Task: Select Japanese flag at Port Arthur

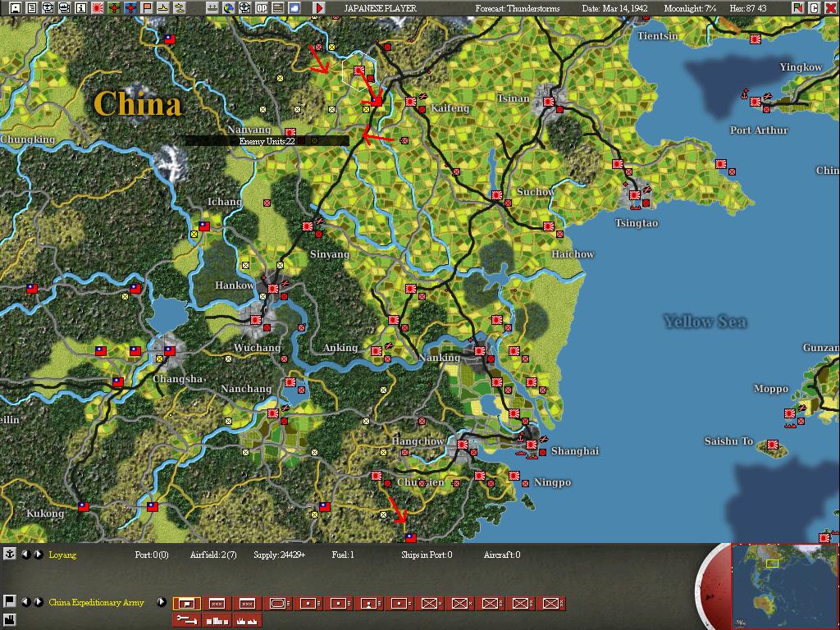Action: (756, 101)
